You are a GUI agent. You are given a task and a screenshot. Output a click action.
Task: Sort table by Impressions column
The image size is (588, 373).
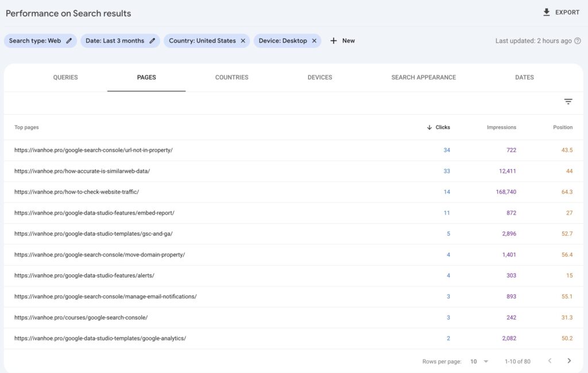pos(501,127)
